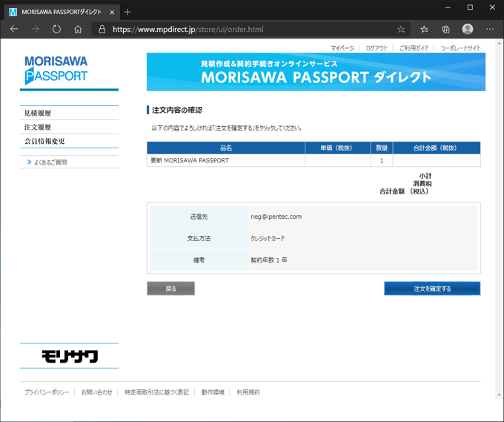Click the browser back arrow
Image resolution: width=504 pixels, height=422 pixels.
(14, 29)
